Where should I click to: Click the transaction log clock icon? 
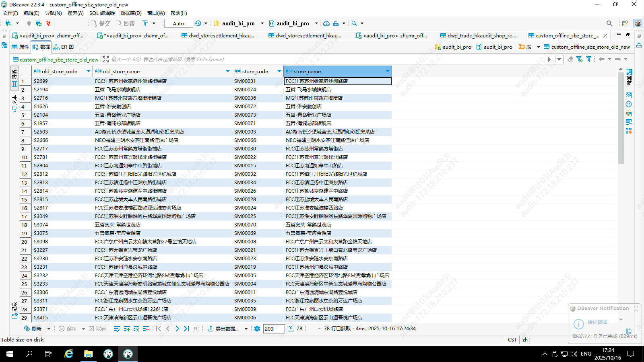point(198,23)
